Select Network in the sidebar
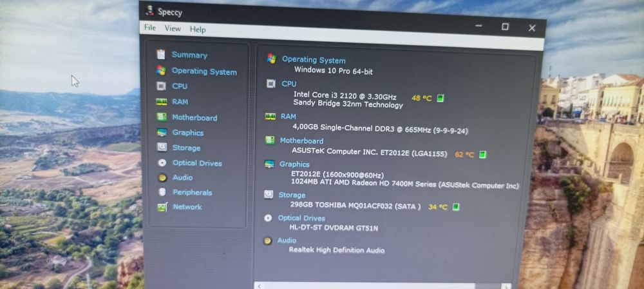644x289 pixels. coord(187,206)
